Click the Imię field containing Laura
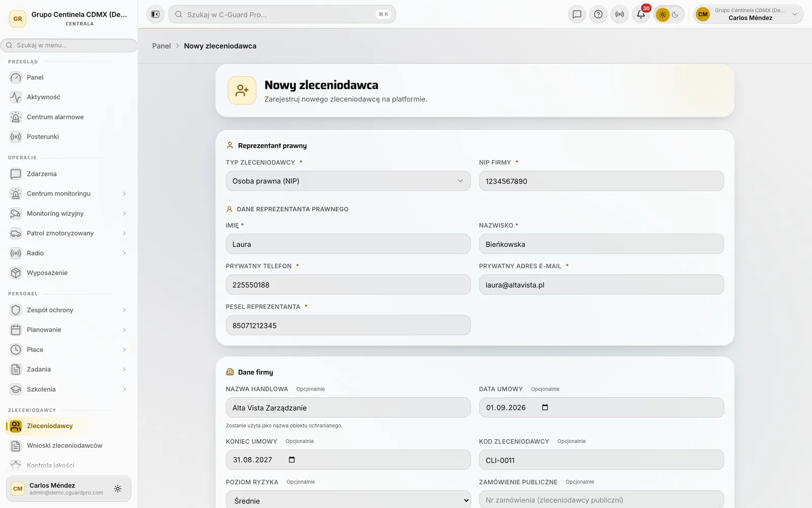 348,244
